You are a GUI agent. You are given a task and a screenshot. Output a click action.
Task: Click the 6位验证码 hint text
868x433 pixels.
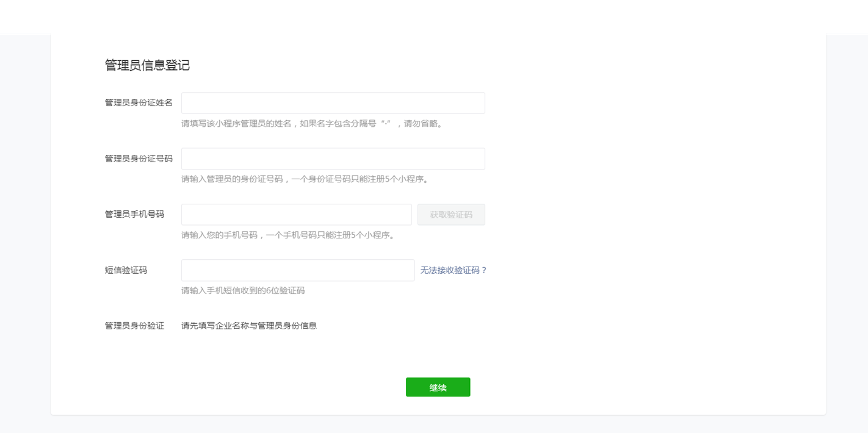point(243,291)
